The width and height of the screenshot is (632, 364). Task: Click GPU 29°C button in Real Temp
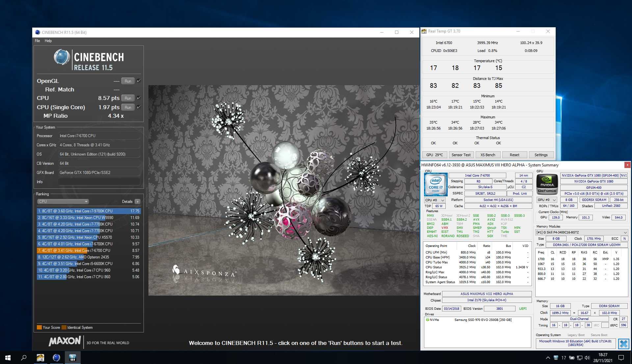tap(434, 155)
